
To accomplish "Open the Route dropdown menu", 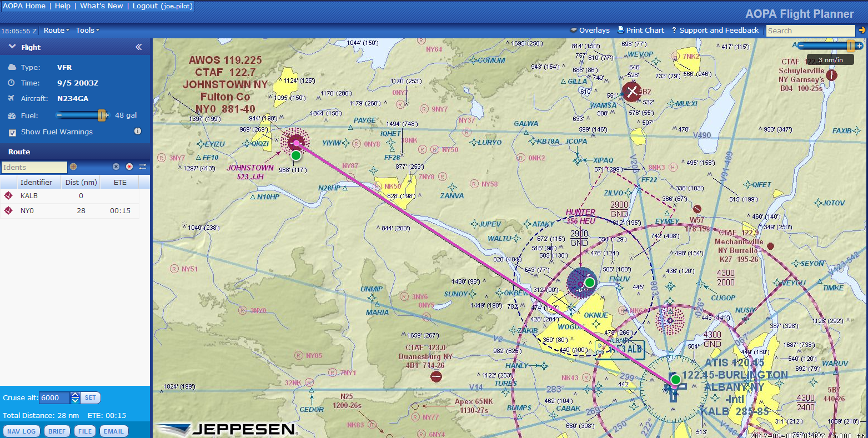I will (56, 31).
